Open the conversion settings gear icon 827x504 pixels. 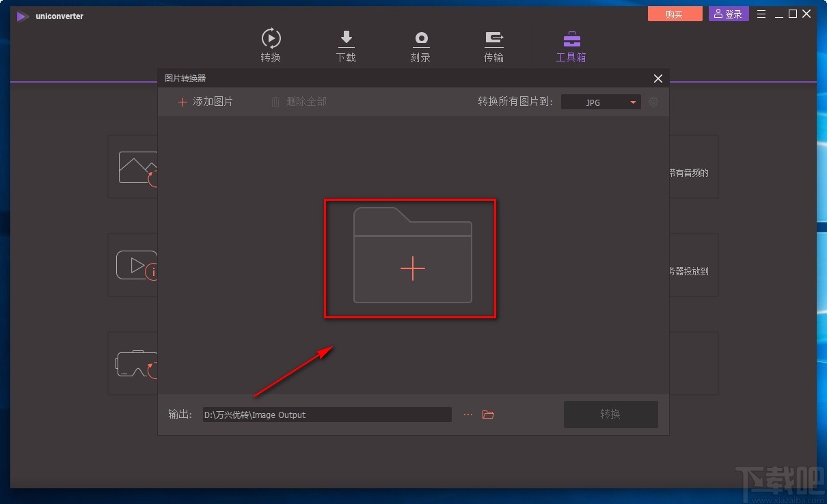click(653, 101)
